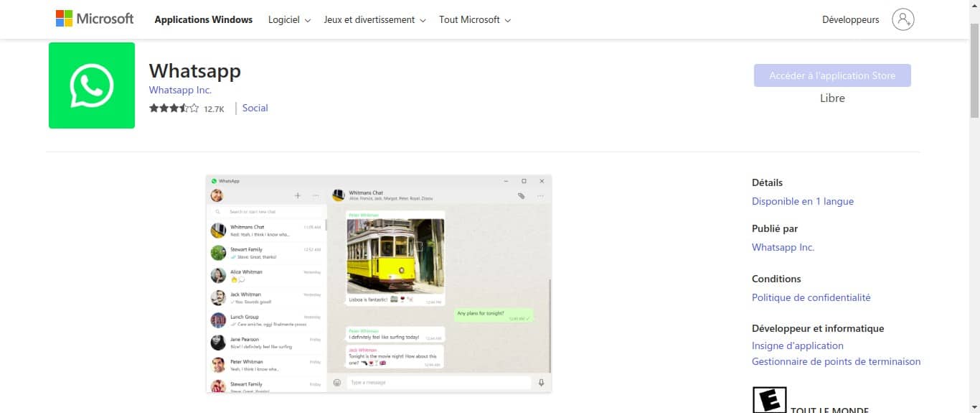The image size is (980, 413).
Task: Open Whatsapp Inc. publisher link under Publié par
Action: tap(783, 247)
